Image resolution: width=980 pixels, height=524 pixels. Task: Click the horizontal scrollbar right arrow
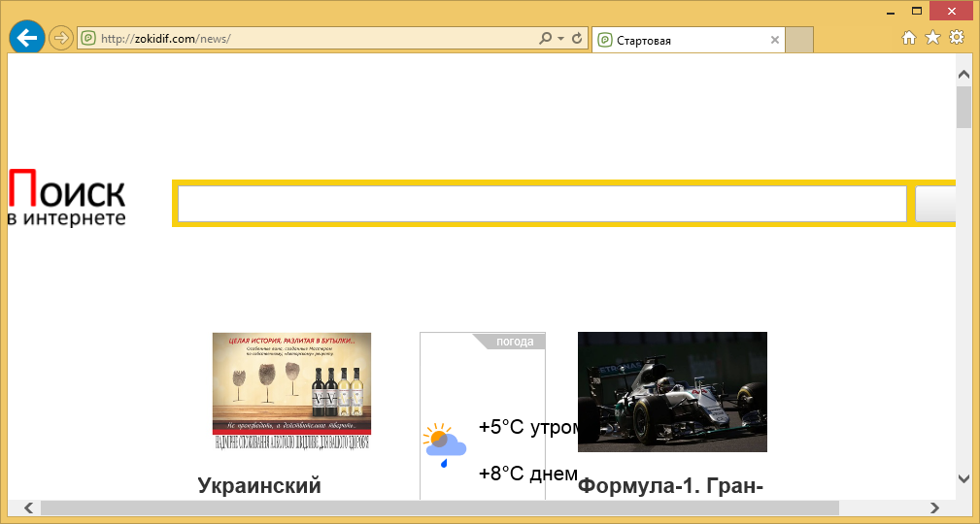(934, 508)
